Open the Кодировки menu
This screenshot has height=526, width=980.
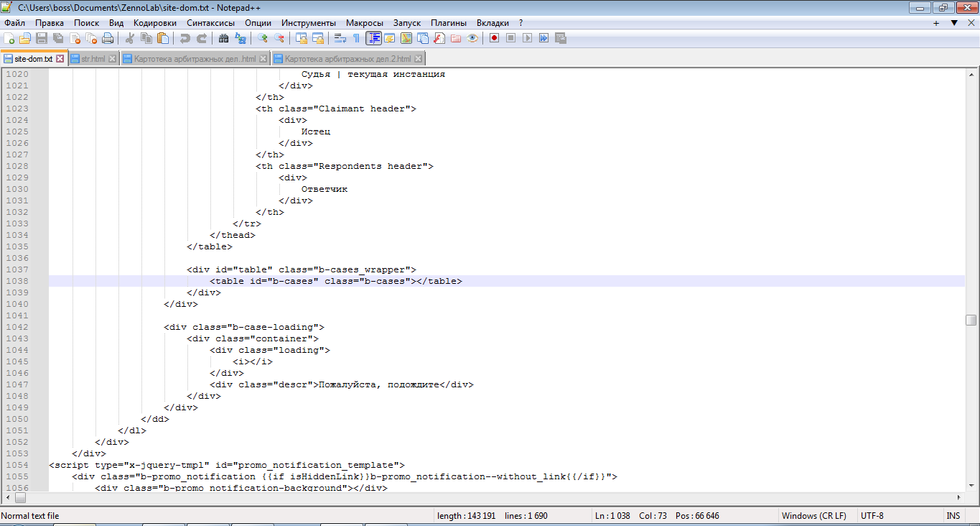tap(155, 23)
